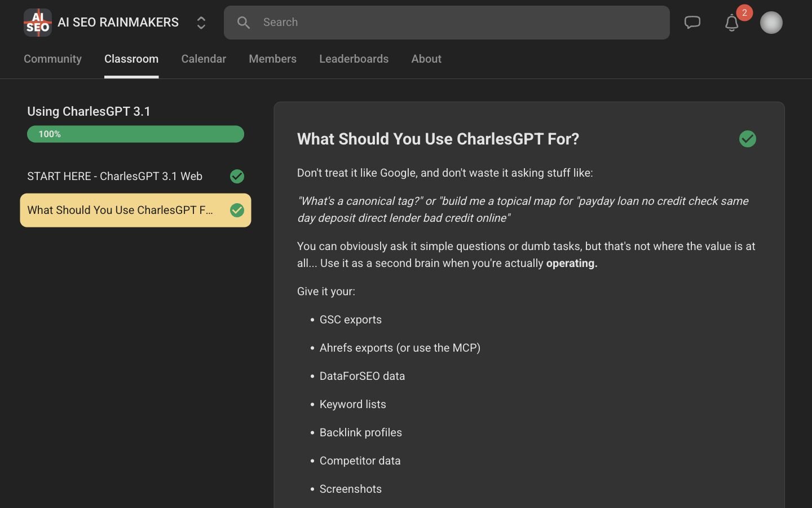Click the Don't treat it like Google sentence

(445, 173)
